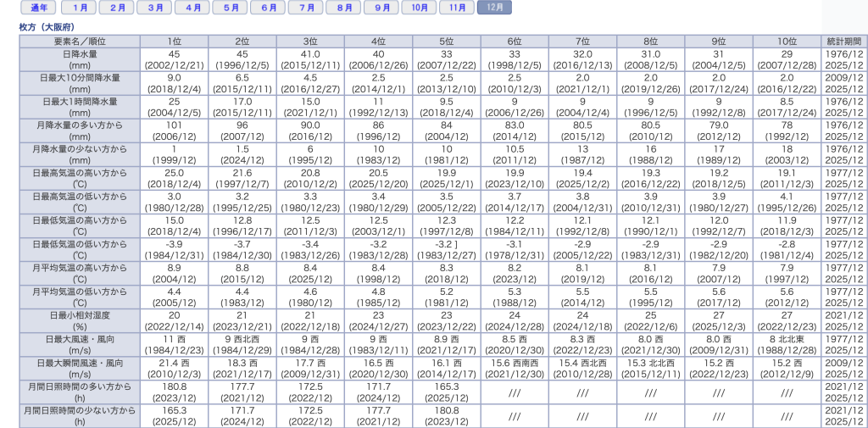The height and width of the screenshot is (428, 868).
Task: Open the 7月 tab
Action: point(306,8)
